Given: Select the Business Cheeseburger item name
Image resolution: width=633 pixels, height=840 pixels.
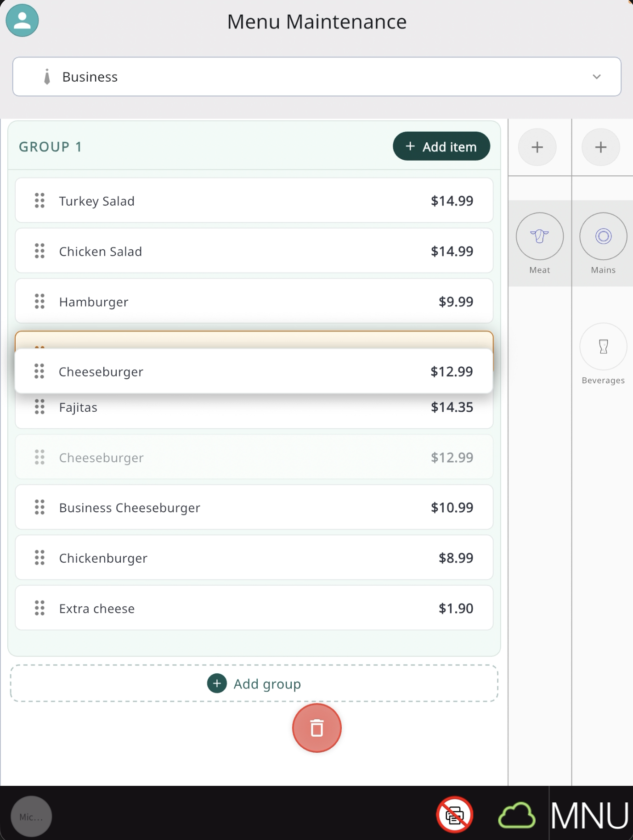Looking at the screenshot, I should coord(130,508).
